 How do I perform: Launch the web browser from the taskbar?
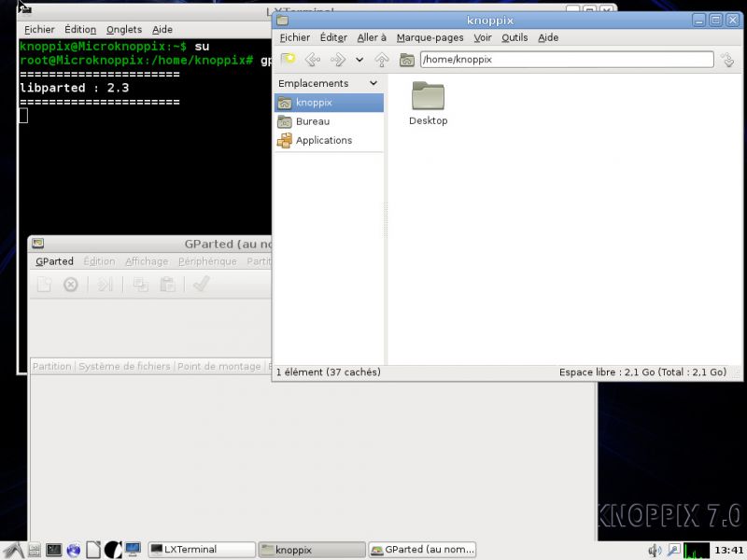73,550
